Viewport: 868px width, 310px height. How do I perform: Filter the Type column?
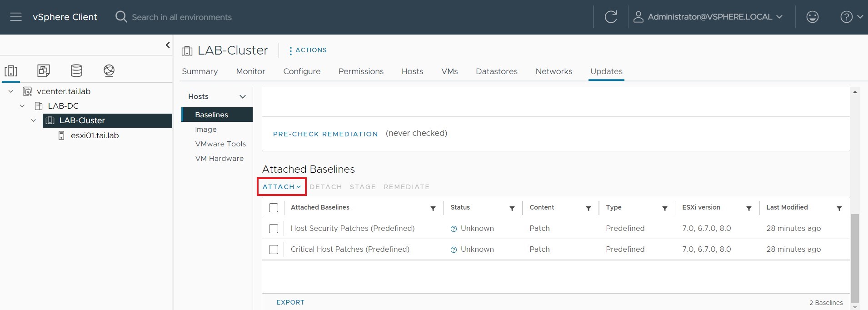[665, 208]
